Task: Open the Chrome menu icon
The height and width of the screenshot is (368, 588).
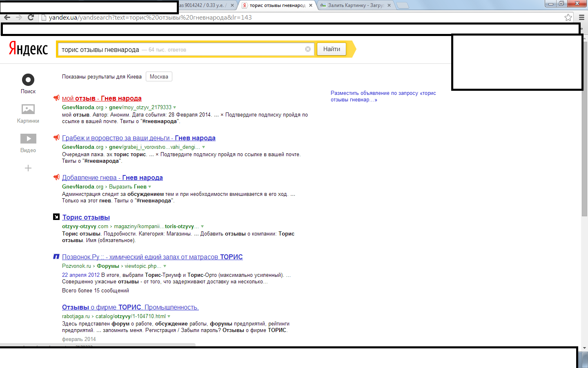Action: 581,17
